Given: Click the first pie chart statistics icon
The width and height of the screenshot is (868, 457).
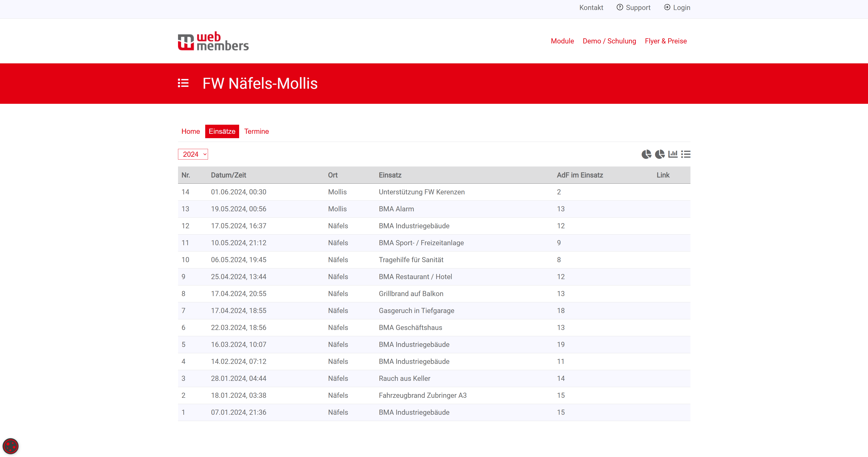Looking at the screenshot, I should tap(646, 154).
